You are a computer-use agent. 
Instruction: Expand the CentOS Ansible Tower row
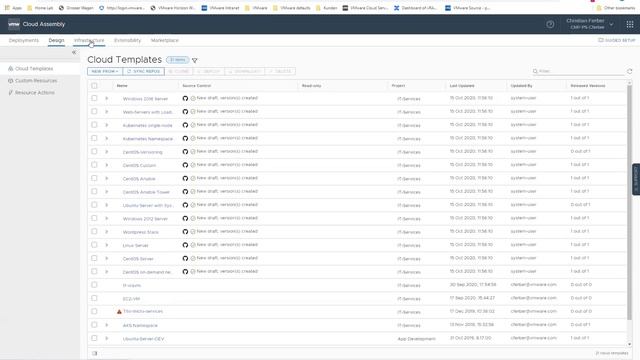coord(107,191)
